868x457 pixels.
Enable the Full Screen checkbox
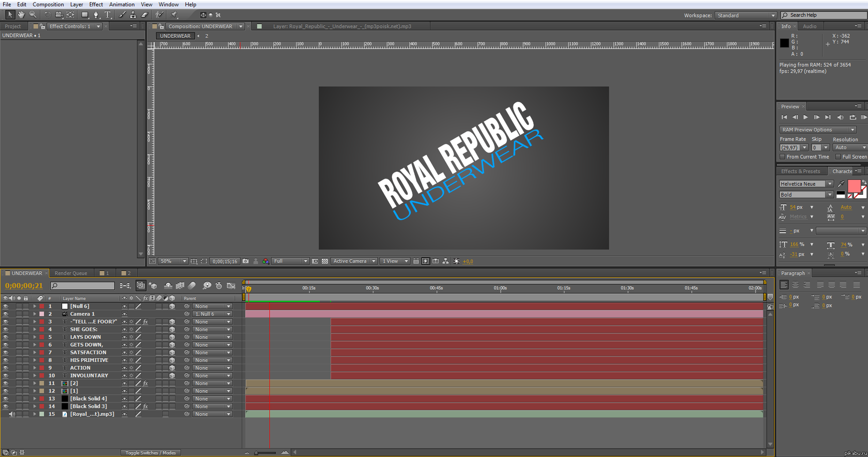[838, 157]
